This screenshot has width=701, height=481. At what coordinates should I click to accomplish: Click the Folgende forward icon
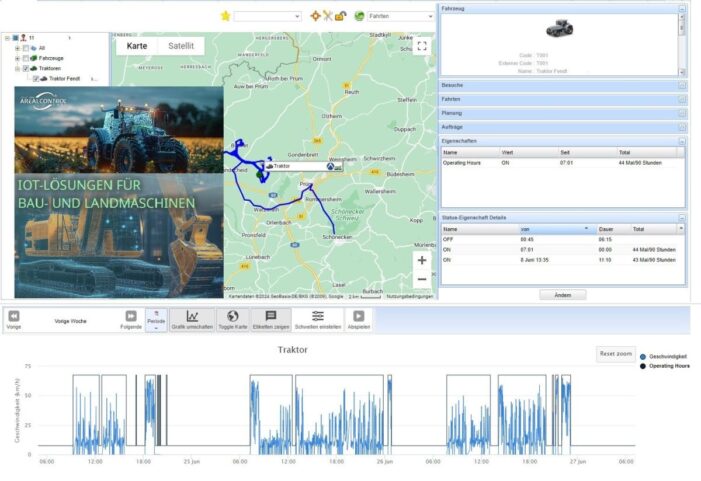(x=131, y=316)
